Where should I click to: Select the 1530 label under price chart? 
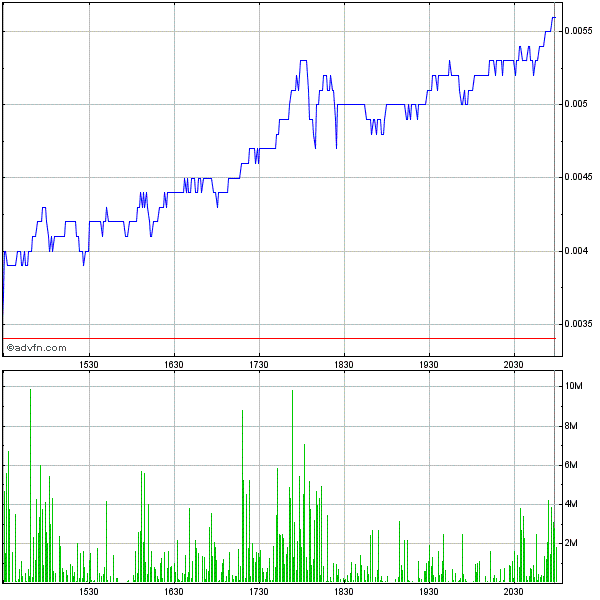[89, 365]
